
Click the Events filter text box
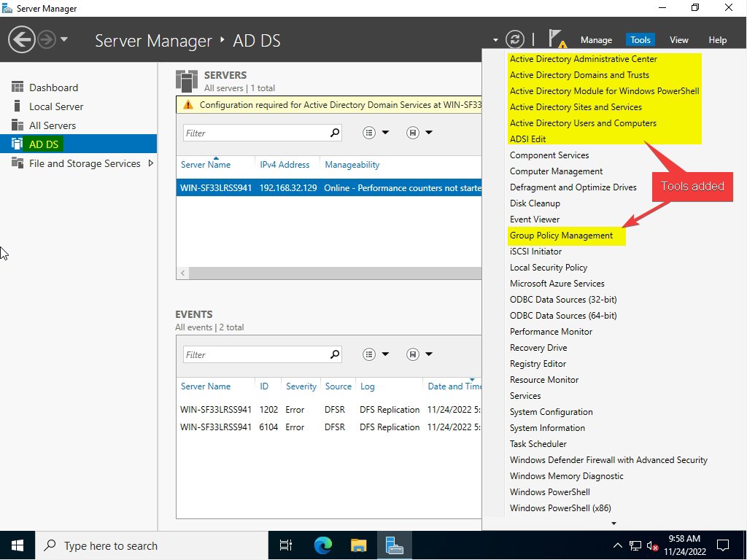point(255,354)
